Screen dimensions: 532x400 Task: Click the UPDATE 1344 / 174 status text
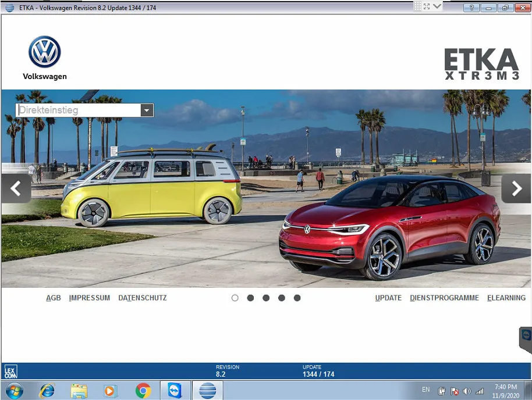pos(318,371)
